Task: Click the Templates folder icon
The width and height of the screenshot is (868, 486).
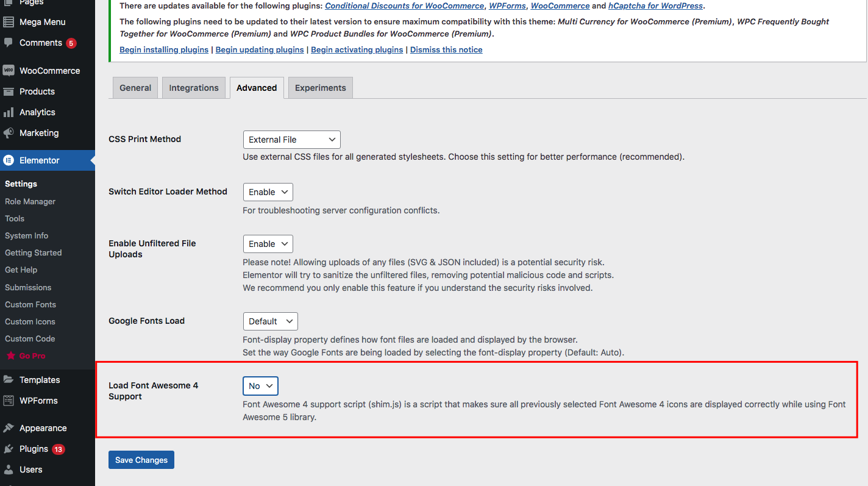Action: pos(9,380)
